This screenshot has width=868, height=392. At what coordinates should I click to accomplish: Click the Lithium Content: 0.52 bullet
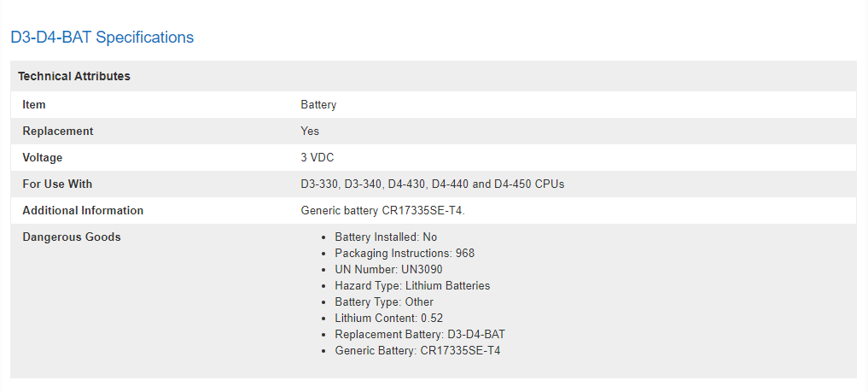pos(388,319)
